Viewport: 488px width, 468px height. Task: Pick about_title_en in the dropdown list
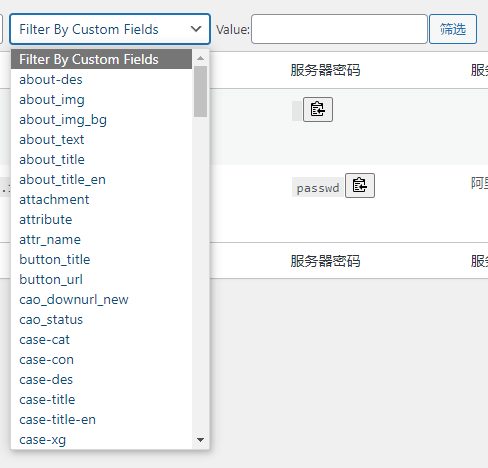tap(101, 179)
